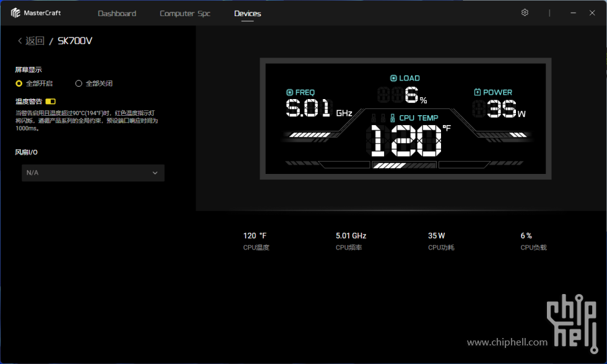Image resolution: width=607 pixels, height=364 pixels.
Task: Toggle the 温度警告 switch
Action: (x=50, y=101)
